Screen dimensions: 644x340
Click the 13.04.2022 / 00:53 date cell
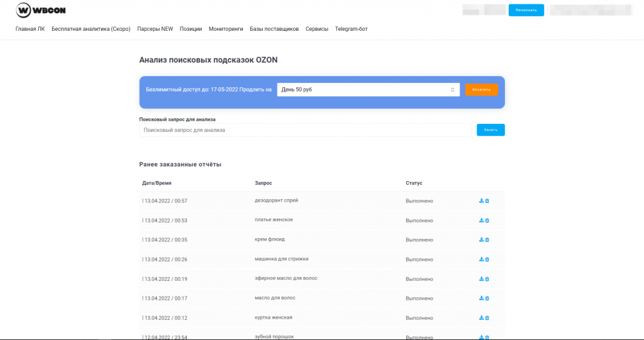166,221
